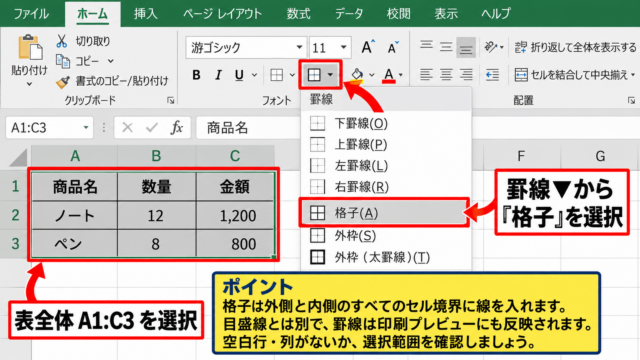The image size is (640, 360).
Task: Toggle Underline formatting (U)
Action: coord(239,75)
